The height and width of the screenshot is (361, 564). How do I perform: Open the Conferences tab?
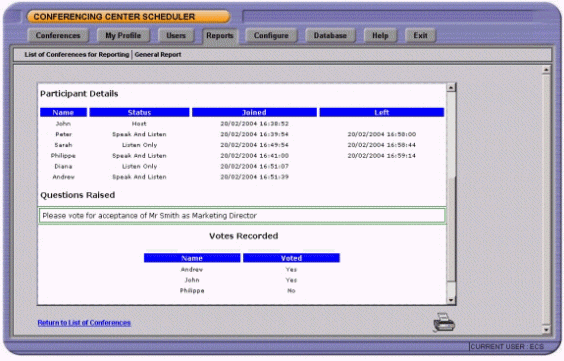pyautogui.click(x=58, y=36)
